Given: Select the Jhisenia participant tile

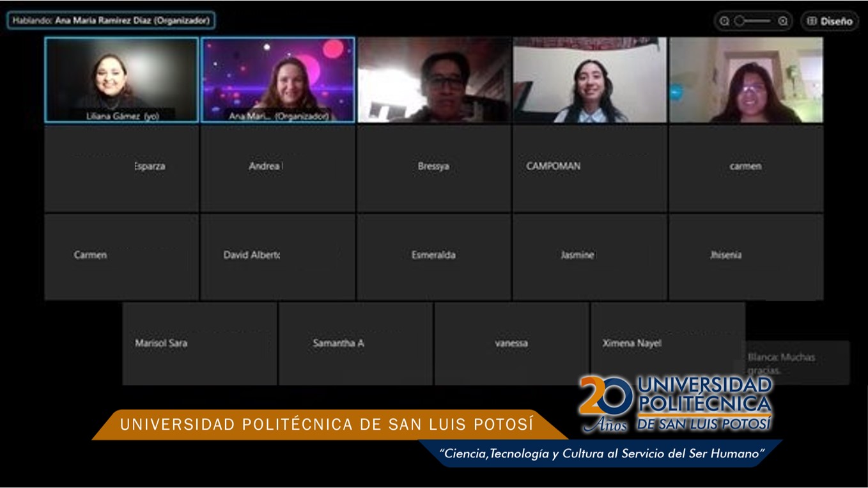Looking at the screenshot, I should coord(746,256).
